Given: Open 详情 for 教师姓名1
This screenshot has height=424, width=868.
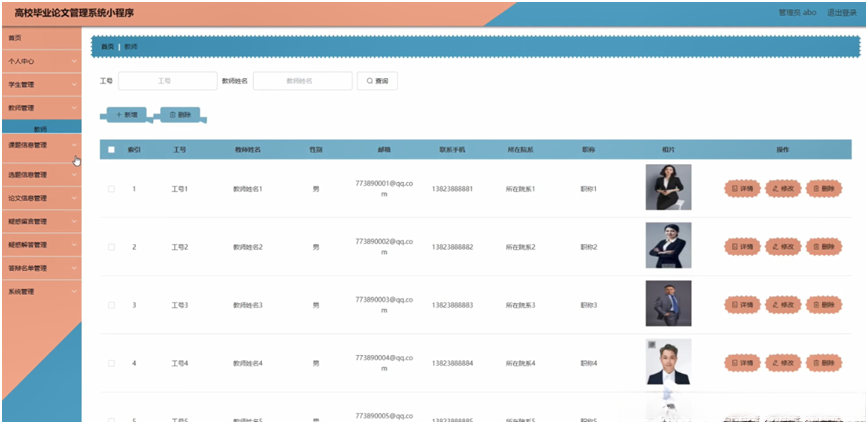Looking at the screenshot, I should pos(742,189).
